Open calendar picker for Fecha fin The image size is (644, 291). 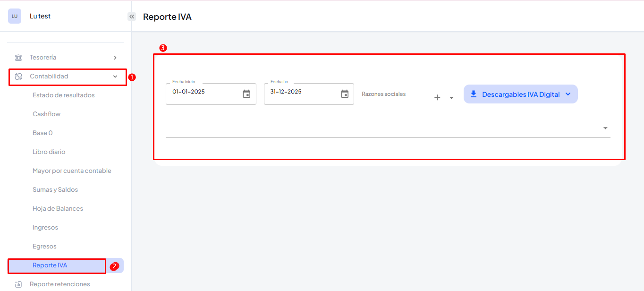coord(345,94)
